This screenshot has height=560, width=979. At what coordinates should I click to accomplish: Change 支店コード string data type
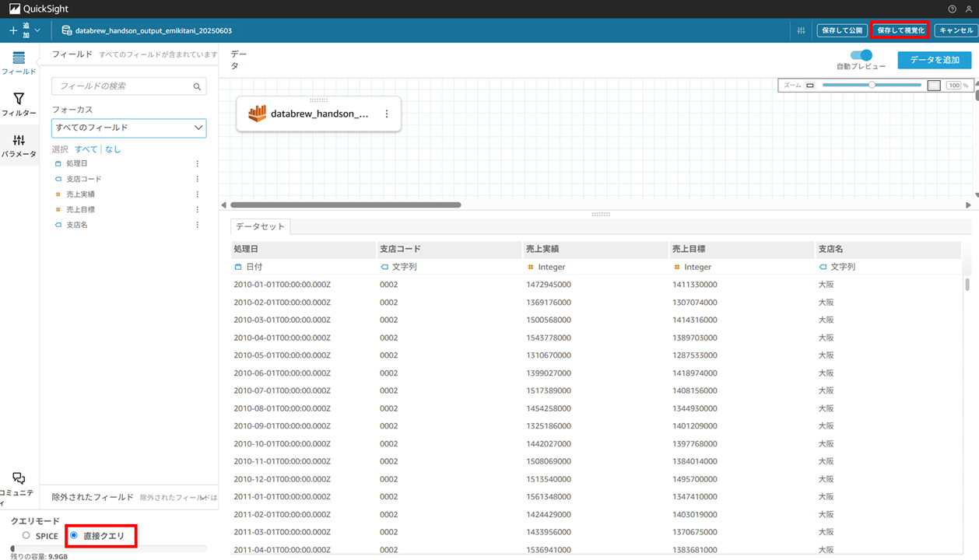399,267
